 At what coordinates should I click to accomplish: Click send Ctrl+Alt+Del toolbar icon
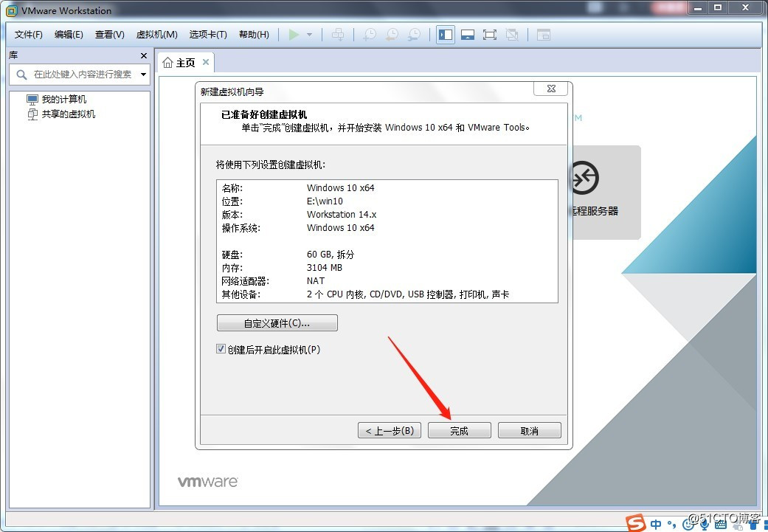[x=338, y=34]
